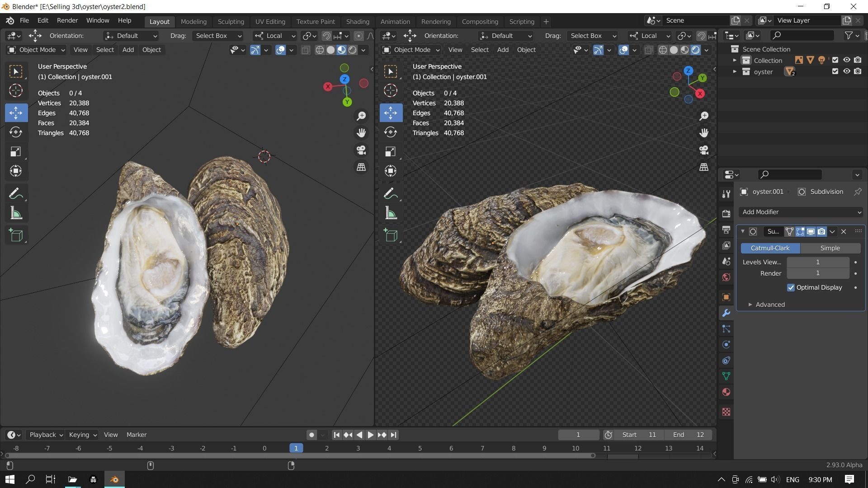The image size is (868, 488).
Task: Open Object Mode dropdown in left viewport
Action: click(x=36, y=50)
